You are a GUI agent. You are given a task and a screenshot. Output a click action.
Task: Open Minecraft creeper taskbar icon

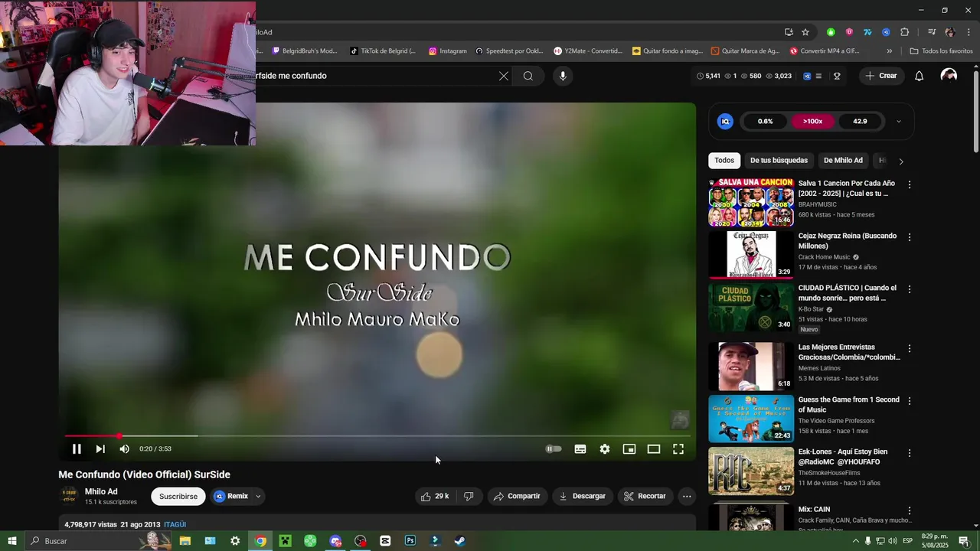[285, 541]
